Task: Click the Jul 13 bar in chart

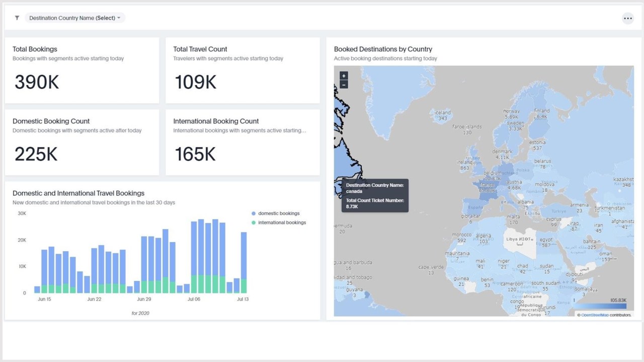Action: [x=244, y=262]
